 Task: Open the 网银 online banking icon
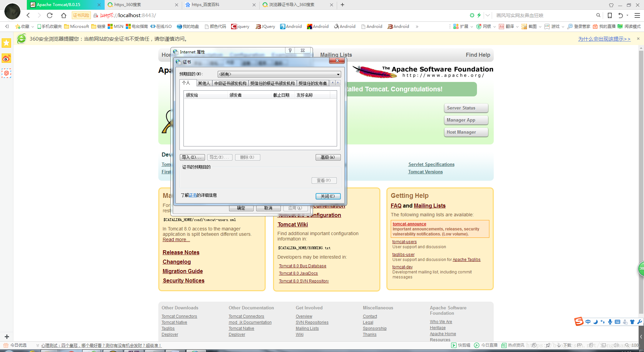484,27
